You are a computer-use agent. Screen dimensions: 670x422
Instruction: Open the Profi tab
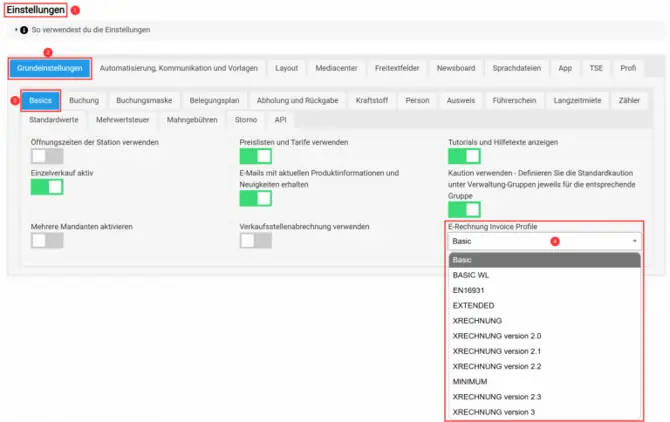(x=628, y=68)
